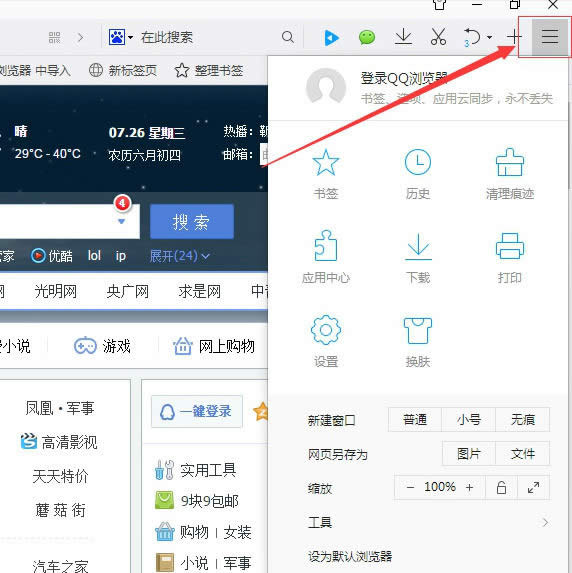Click the undo closed tab icon
This screenshot has width=572, height=573.
pos(472,37)
